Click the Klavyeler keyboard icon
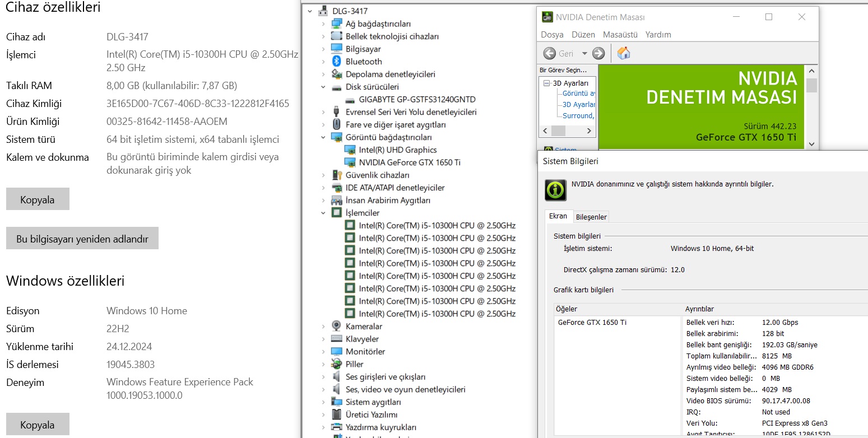 click(336, 339)
